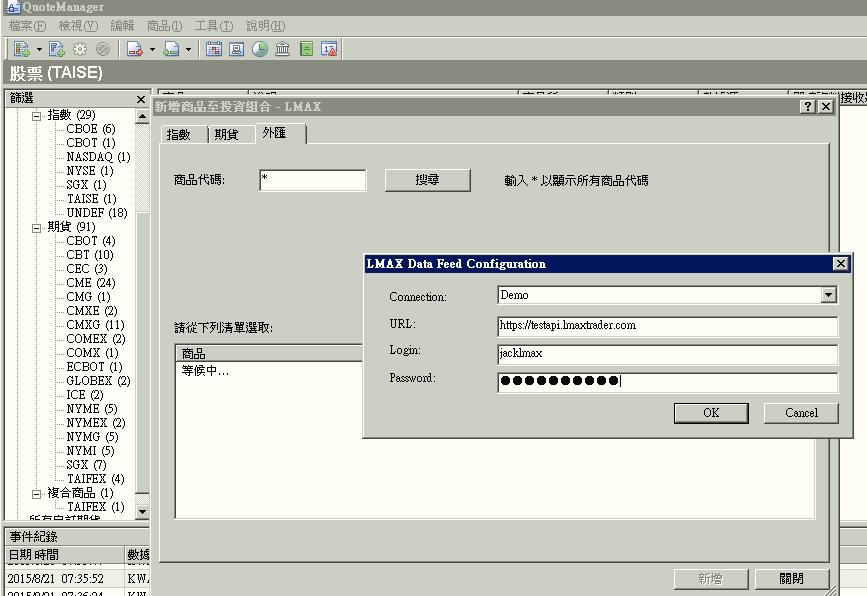This screenshot has width=867, height=596.
Task: Click the bank building toolbar icon
Action: point(283,49)
